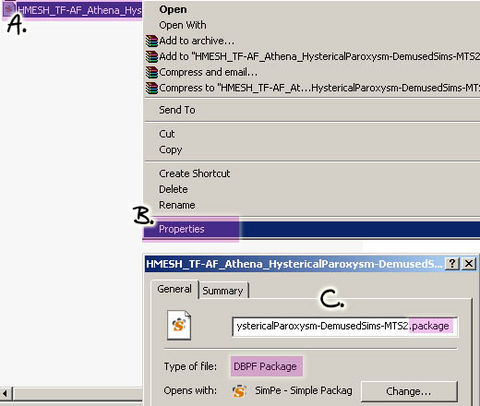This screenshot has height=406, width=480.
Task: Click WinRAR icon of Add to HMESH archive entry
Action: click(x=152, y=56)
